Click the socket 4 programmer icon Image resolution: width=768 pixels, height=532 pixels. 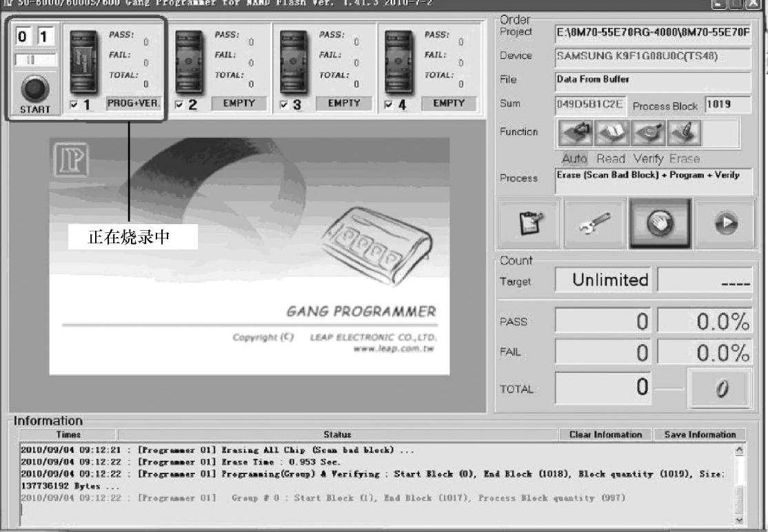pyautogui.click(x=398, y=61)
